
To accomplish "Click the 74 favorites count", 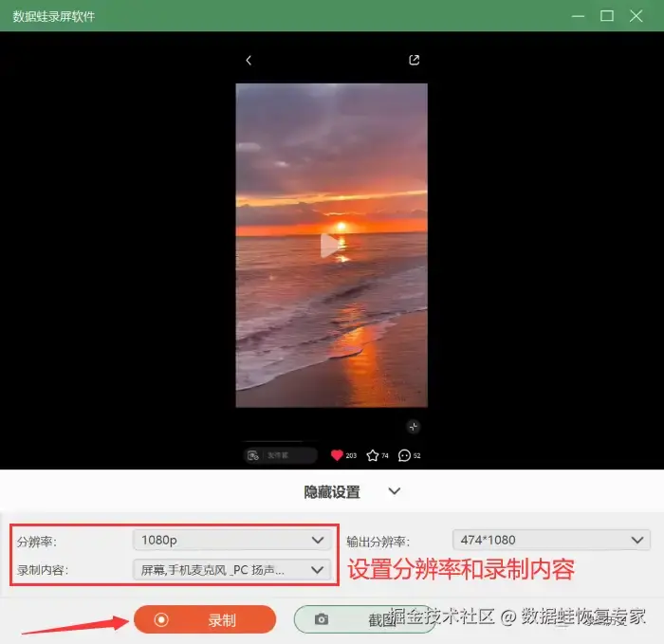I will [384, 455].
